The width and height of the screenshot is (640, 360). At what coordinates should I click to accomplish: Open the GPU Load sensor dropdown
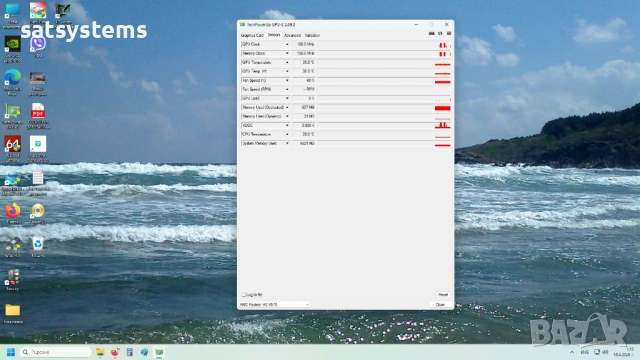coord(287,98)
